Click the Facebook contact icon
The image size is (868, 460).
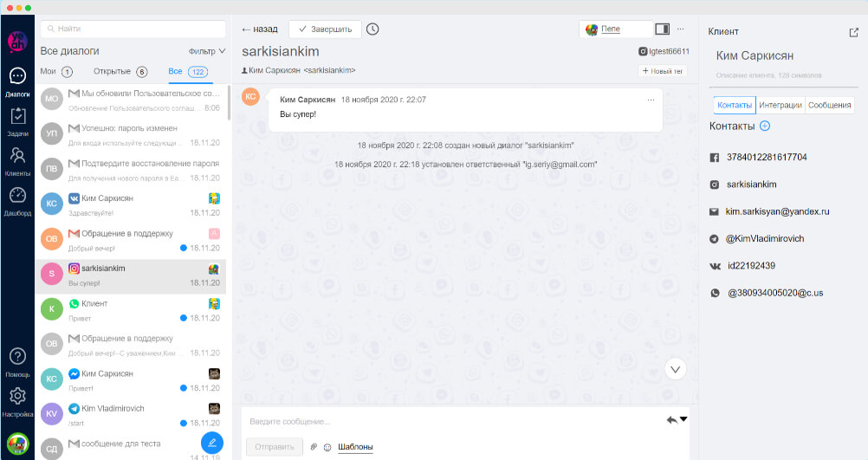(x=715, y=158)
